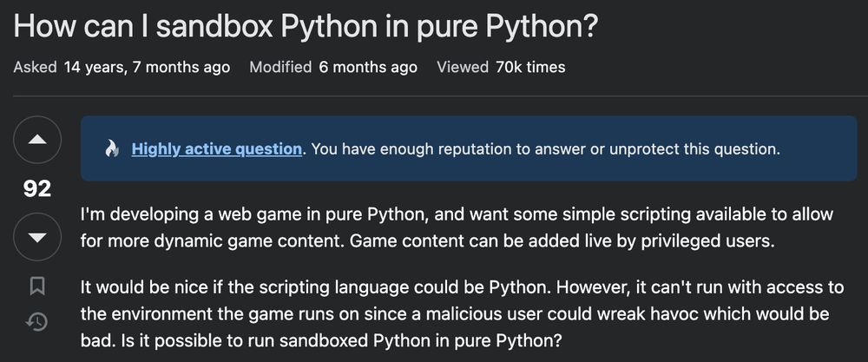The width and height of the screenshot is (868, 362).
Task: Click the 'Modified' label
Action: pos(280,67)
